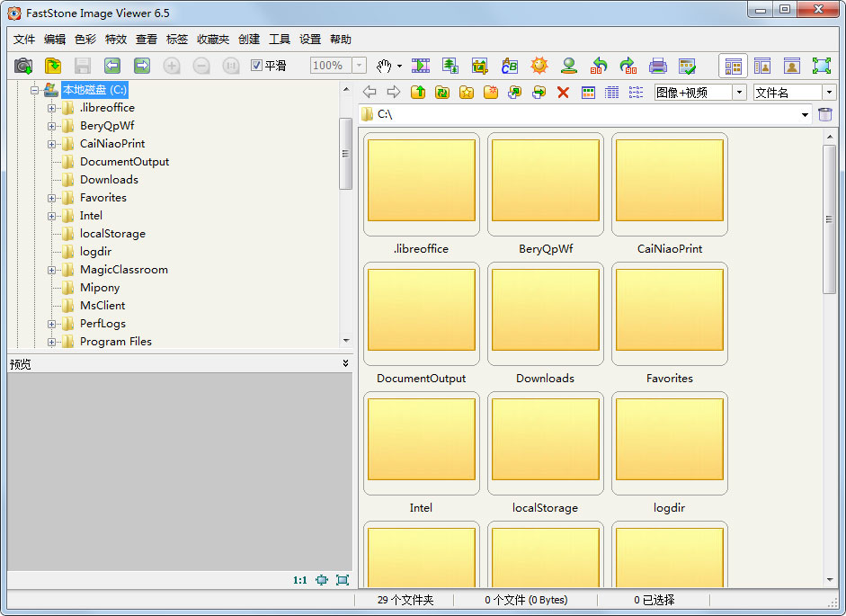Open the 文件 menu
The image size is (846, 616).
point(24,40)
